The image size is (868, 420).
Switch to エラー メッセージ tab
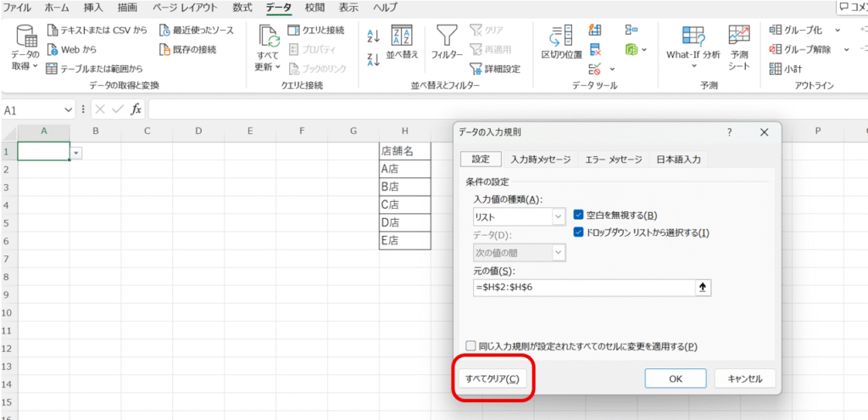[x=613, y=160]
